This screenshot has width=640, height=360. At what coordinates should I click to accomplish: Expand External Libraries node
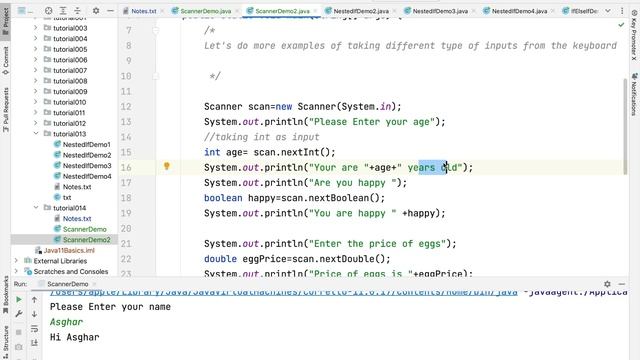pos(16,261)
